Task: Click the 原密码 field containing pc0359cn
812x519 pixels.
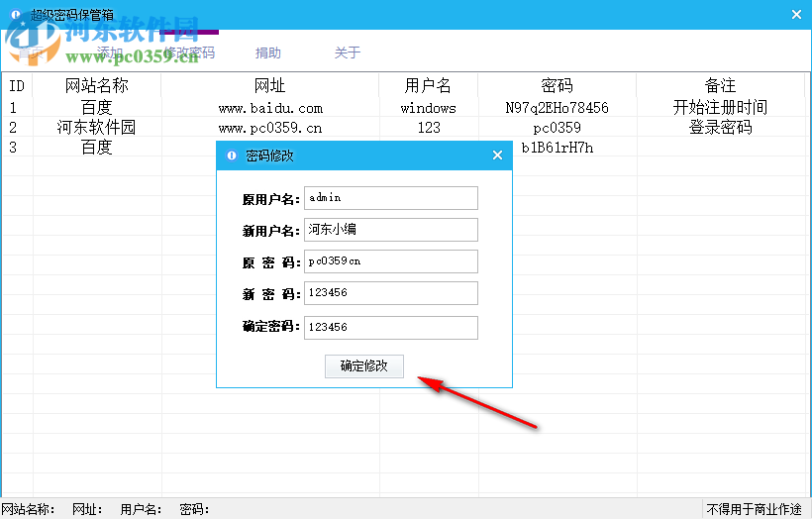Action: 391,261
